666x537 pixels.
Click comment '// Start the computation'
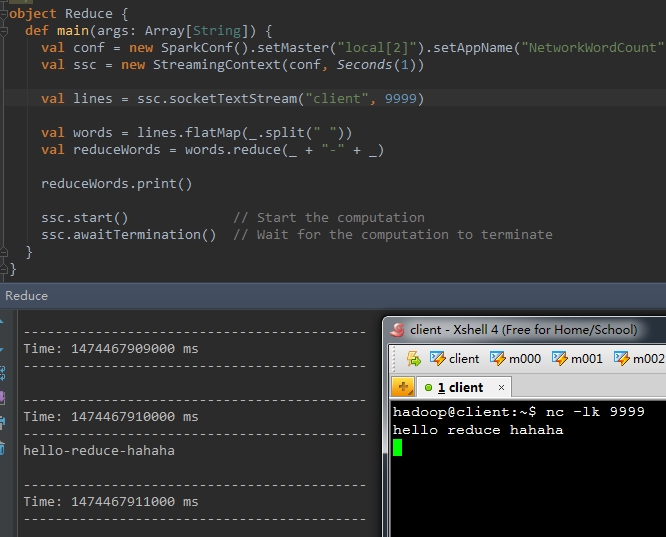coord(329,218)
